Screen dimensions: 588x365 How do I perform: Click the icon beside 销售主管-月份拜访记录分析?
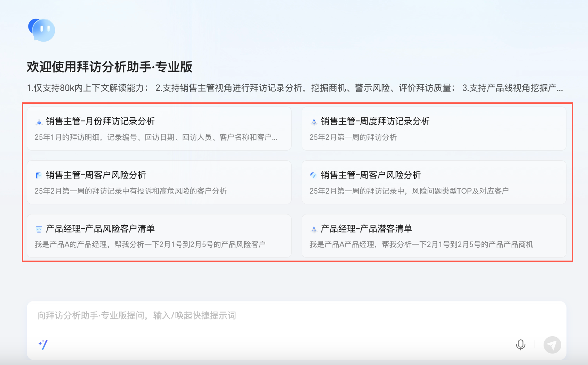click(x=39, y=122)
